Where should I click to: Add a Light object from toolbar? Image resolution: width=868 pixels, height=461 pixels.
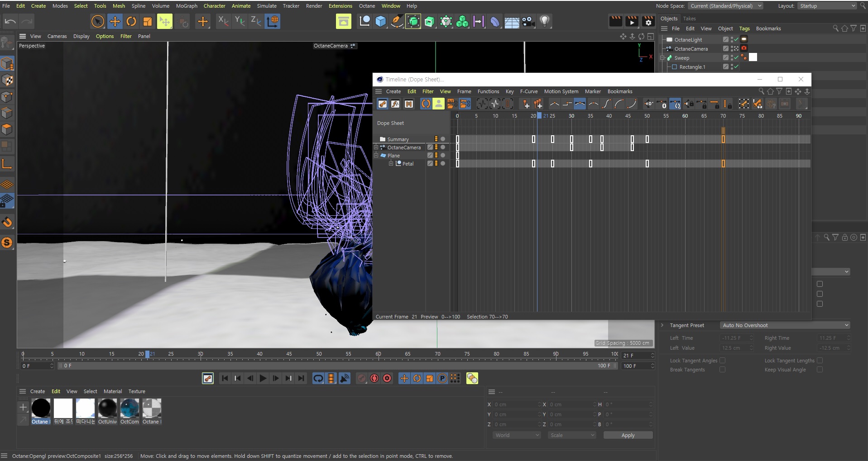click(545, 21)
